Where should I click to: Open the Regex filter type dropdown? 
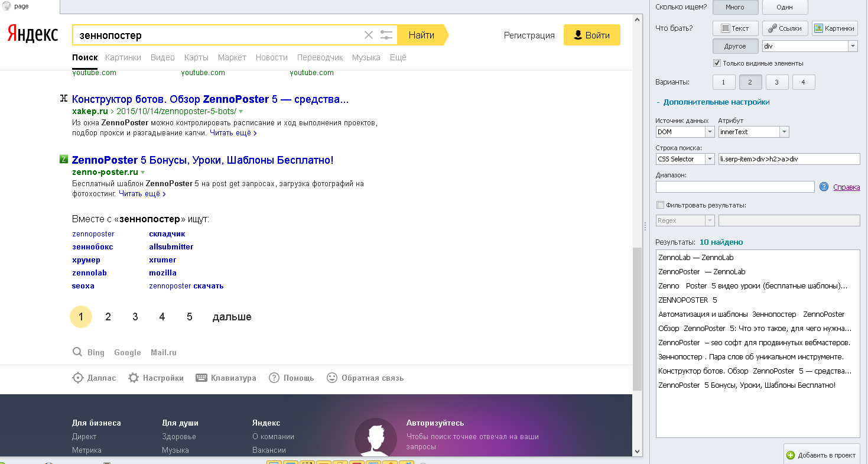[x=710, y=220]
